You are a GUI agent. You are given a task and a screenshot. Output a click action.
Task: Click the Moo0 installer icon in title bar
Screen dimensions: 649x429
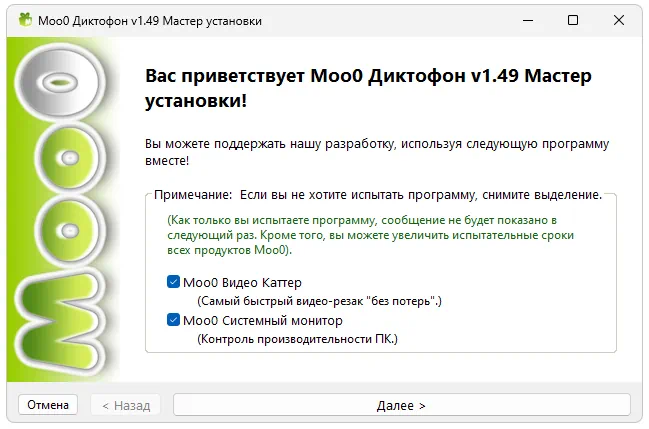[x=25, y=20]
